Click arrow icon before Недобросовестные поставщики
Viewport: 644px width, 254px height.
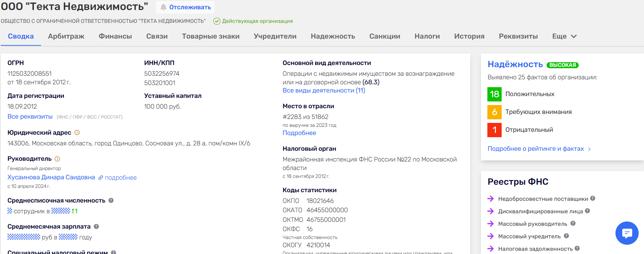point(491,199)
